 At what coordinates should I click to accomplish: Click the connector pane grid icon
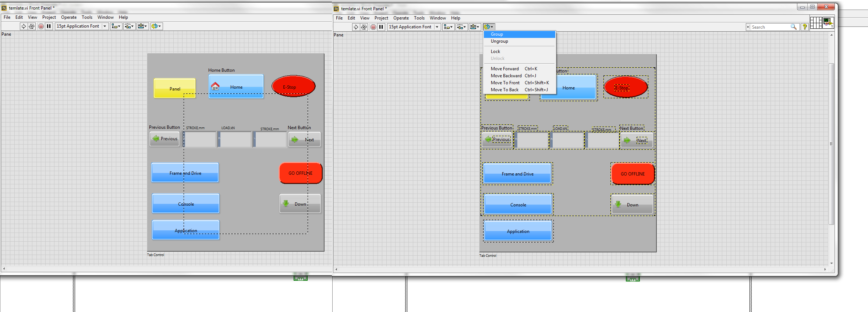[816, 23]
